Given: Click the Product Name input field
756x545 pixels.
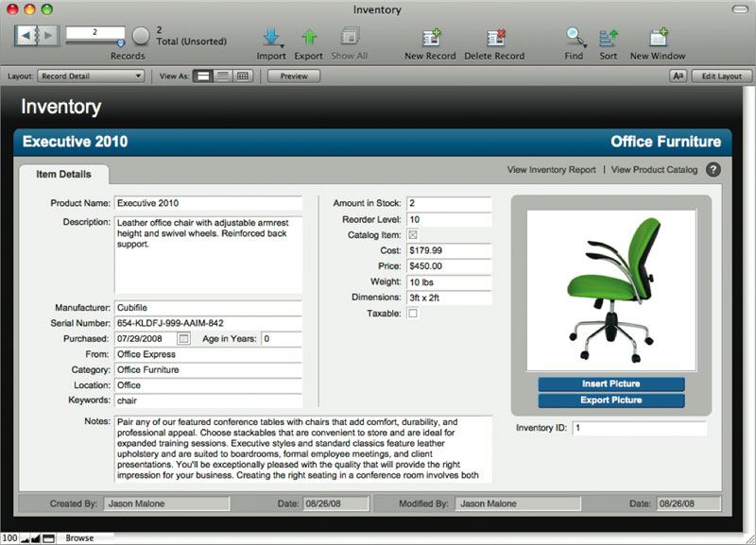Looking at the screenshot, I should (207, 203).
